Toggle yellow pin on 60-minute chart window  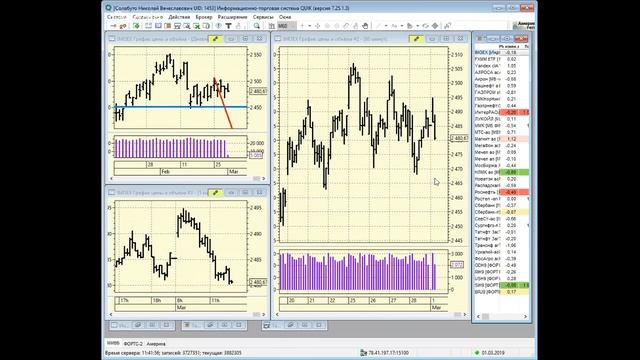[x=416, y=39]
